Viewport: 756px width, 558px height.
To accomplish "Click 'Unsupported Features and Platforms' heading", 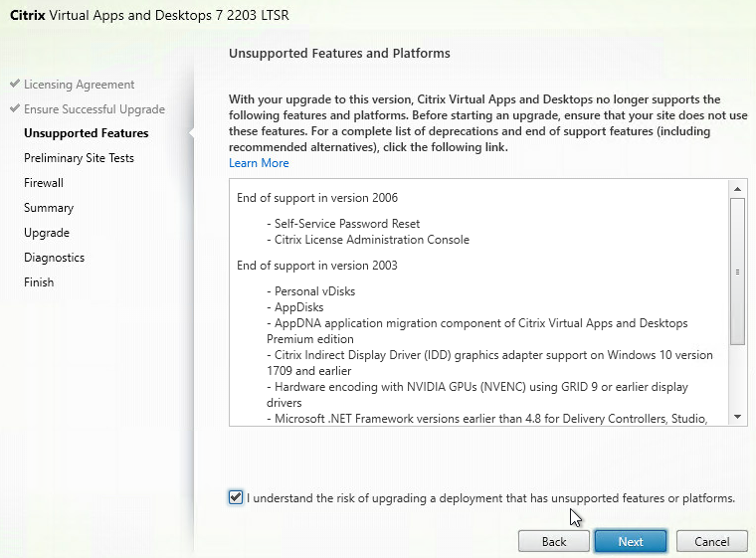I will click(339, 53).
